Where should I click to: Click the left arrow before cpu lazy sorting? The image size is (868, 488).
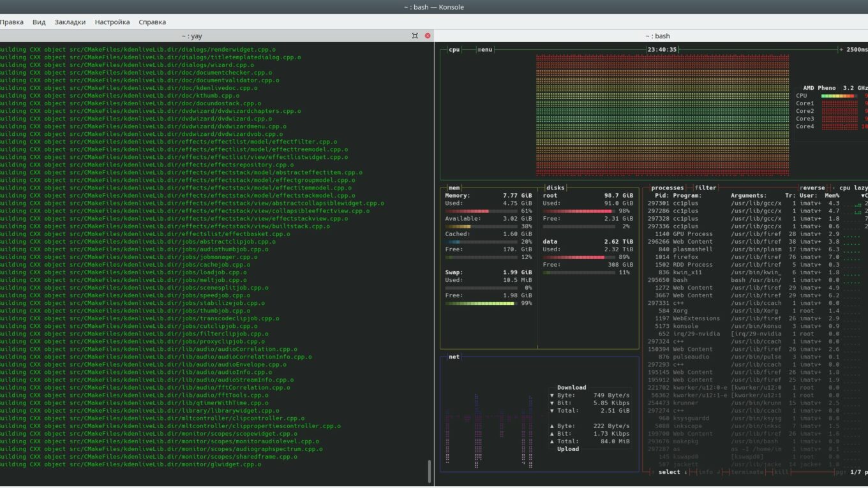tap(834, 188)
